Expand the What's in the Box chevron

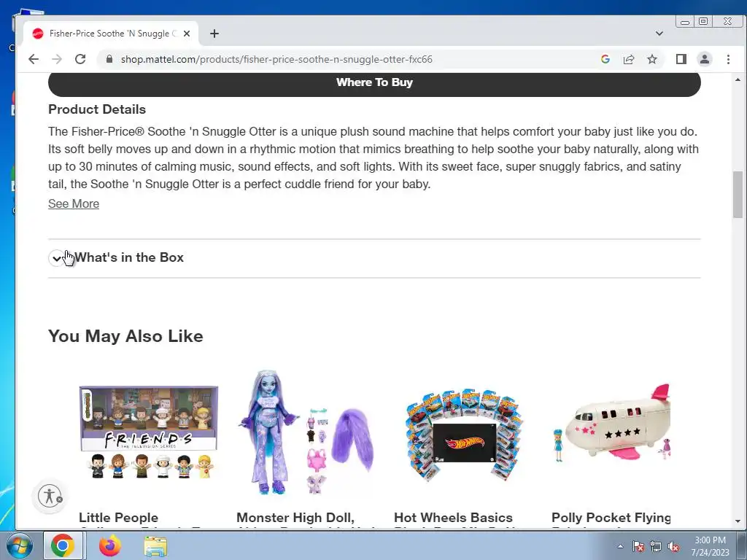(57, 258)
